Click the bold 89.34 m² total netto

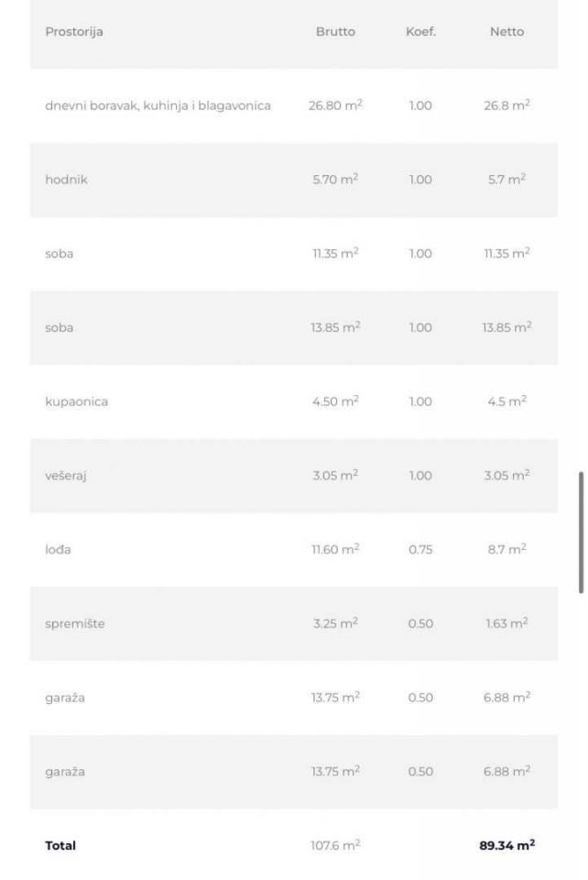pos(506,845)
